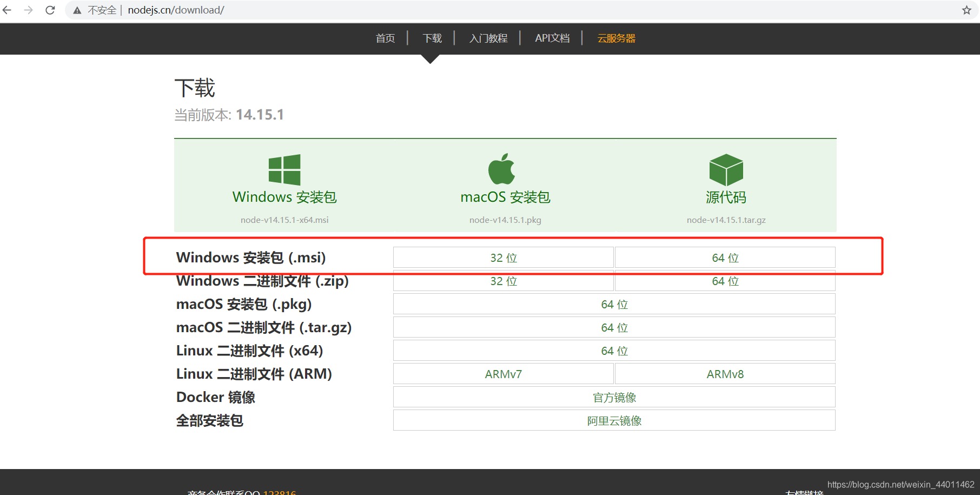This screenshot has width=980, height=495.
Task: Download Windows .zip binary 32 位
Action: coord(504,281)
